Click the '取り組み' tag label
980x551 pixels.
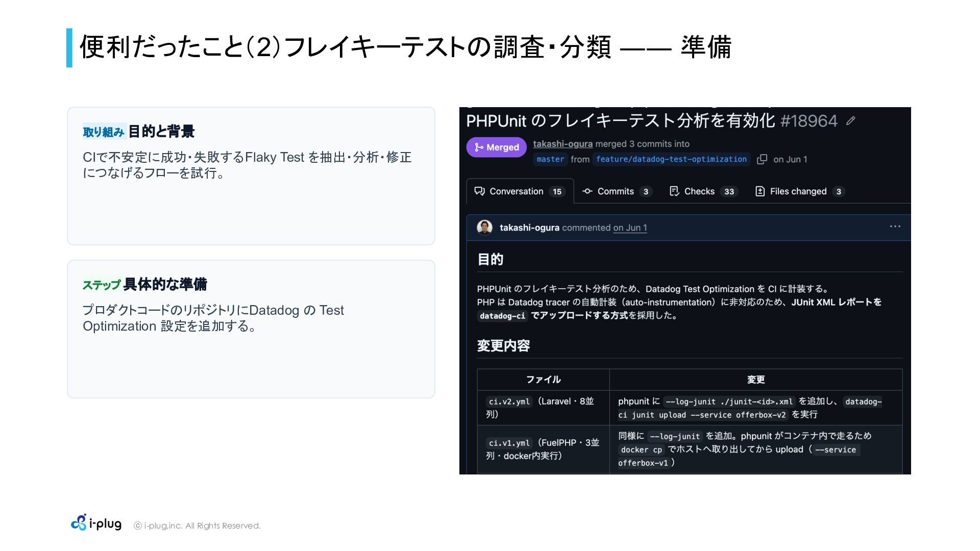tap(104, 132)
